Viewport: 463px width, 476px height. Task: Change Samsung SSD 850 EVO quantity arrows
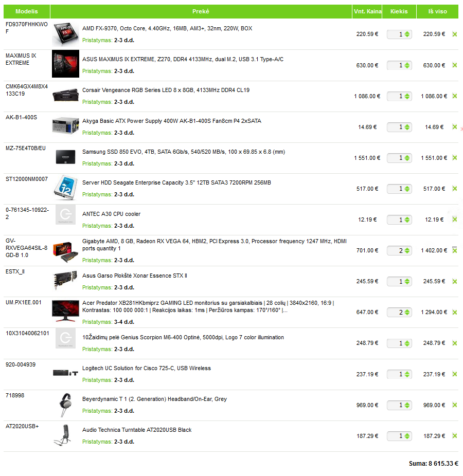tap(407, 158)
